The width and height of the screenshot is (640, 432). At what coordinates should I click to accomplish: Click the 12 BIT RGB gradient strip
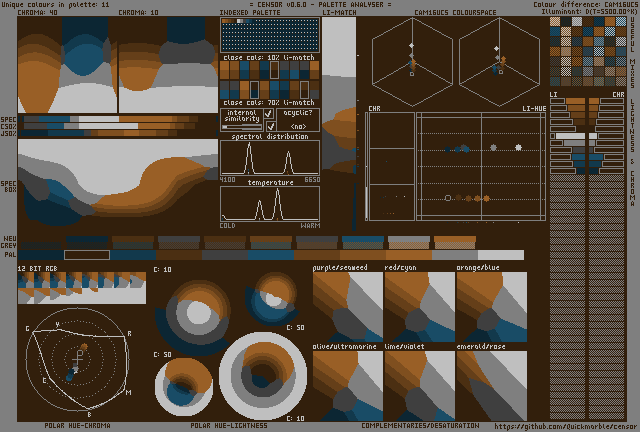click(x=82, y=287)
